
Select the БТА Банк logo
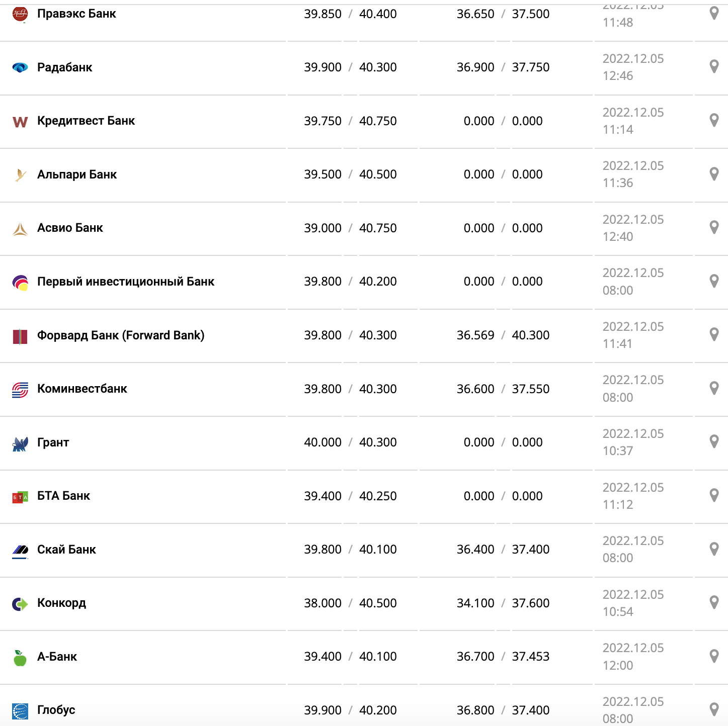[20, 497]
